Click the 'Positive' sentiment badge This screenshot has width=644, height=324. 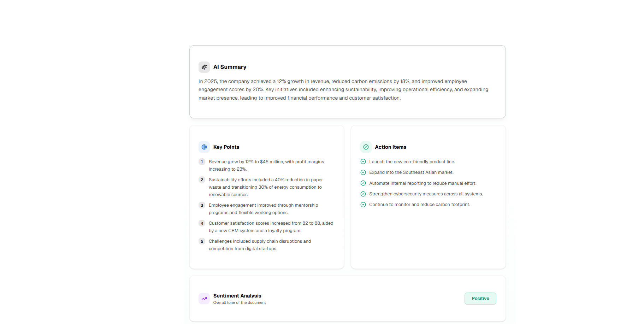[x=480, y=299]
